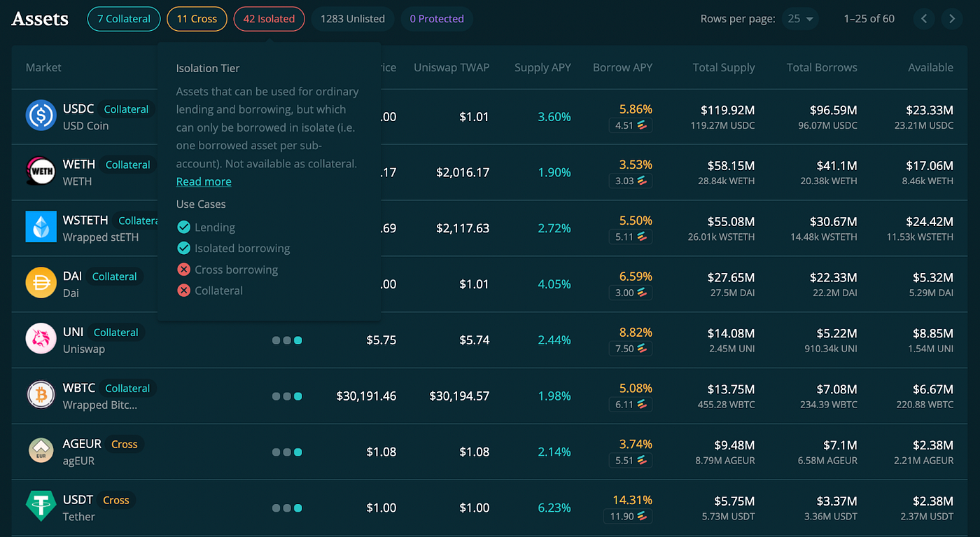Click the WETH Collateral tag
The height and width of the screenshot is (537, 980).
point(127,165)
